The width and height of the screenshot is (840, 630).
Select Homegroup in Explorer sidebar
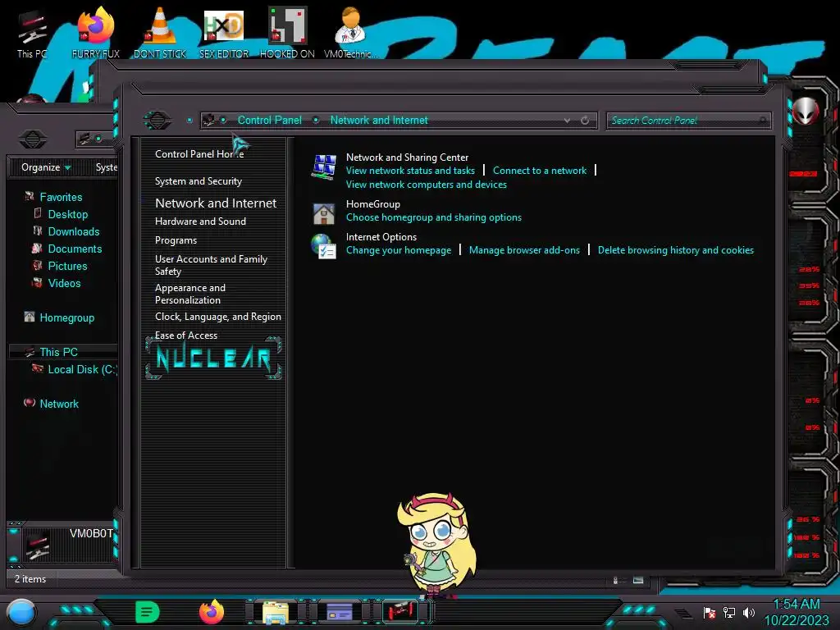(66, 317)
